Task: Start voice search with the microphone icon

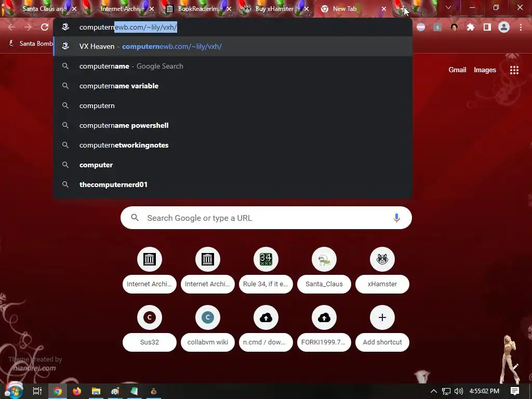Action: click(396, 218)
